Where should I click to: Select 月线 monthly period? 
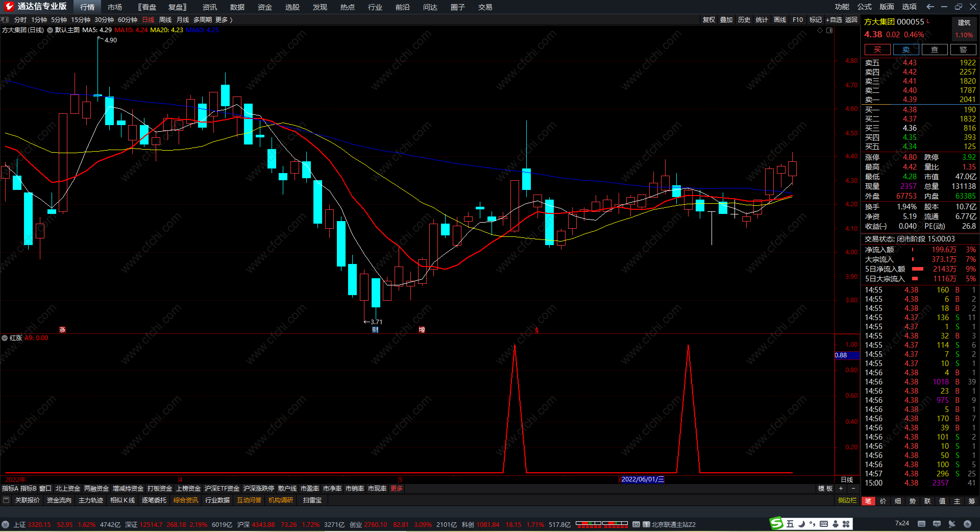click(x=183, y=19)
